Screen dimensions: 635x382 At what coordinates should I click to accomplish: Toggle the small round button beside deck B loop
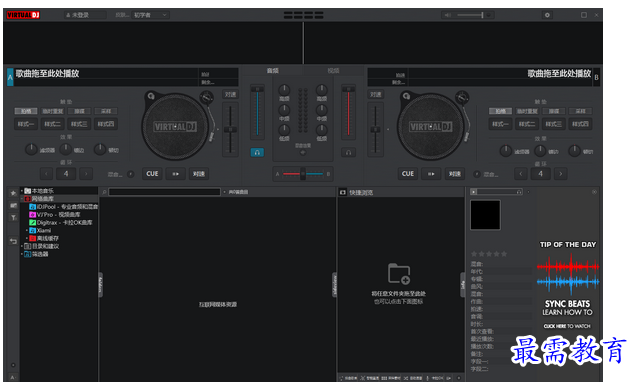[477, 174]
